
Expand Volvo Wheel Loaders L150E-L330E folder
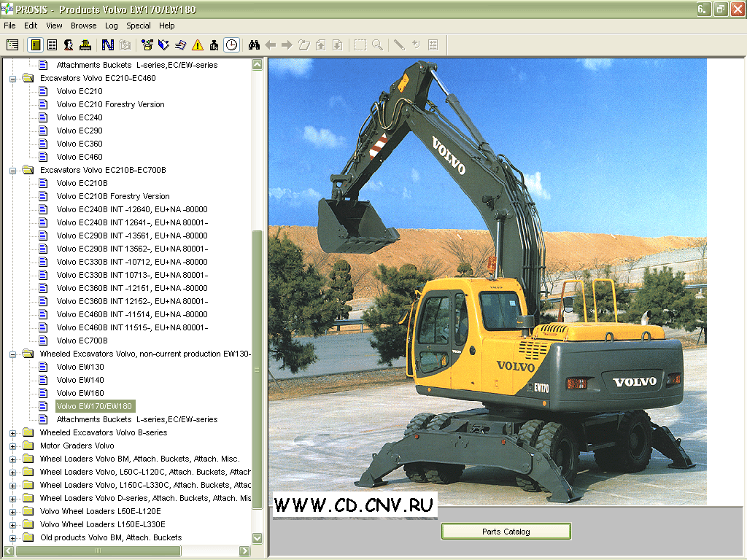pos(13,525)
